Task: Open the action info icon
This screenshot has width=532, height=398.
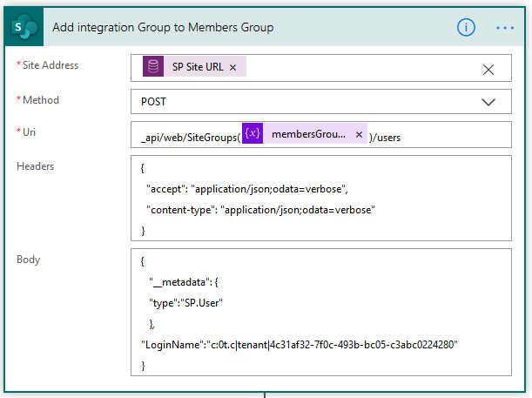Action: point(466,27)
